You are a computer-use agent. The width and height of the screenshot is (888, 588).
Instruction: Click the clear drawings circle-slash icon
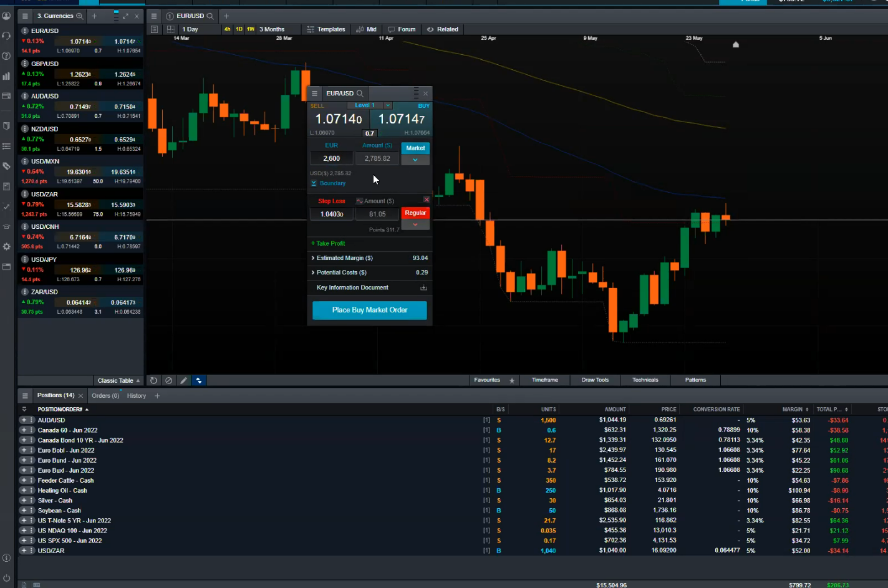(x=168, y=380)
